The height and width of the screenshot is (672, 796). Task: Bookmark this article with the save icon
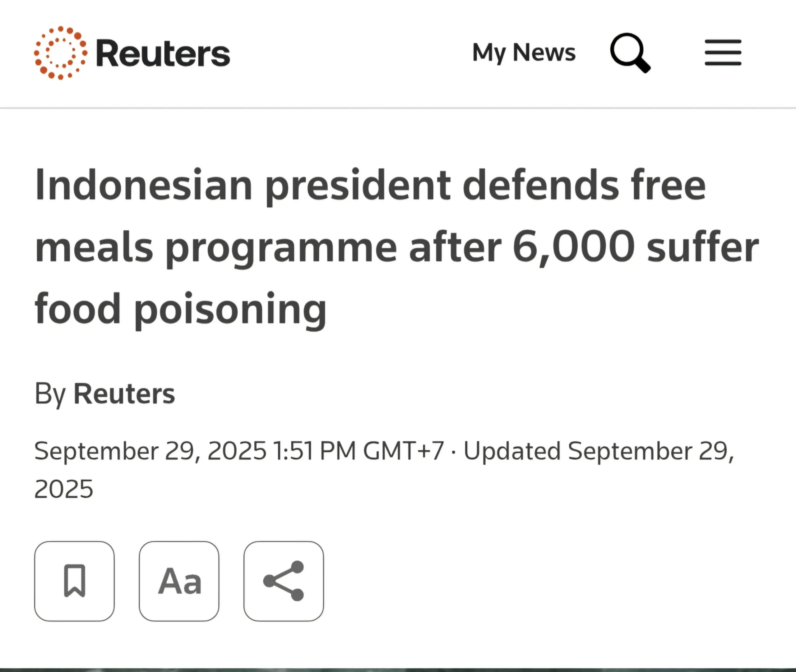click(74, 581)
